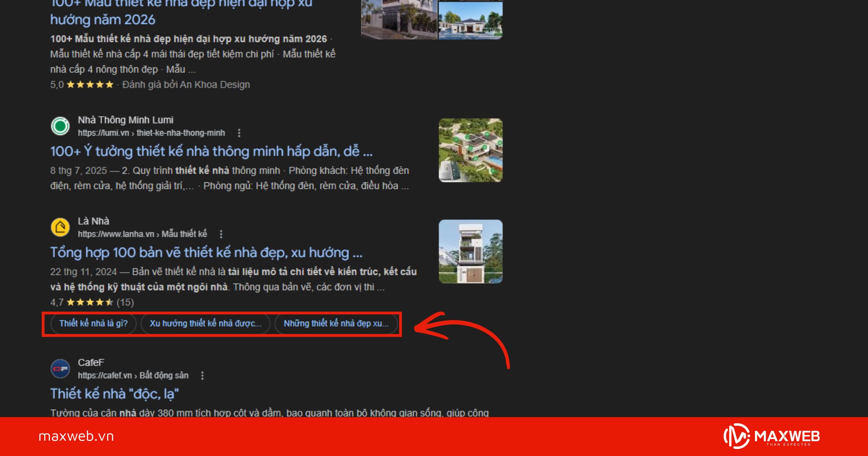This screenshot has width=868, height=456.
Task: Click the Nhà Thông Minh Lumi favicon
Action: pyautogui.click(x=60, y=126)
